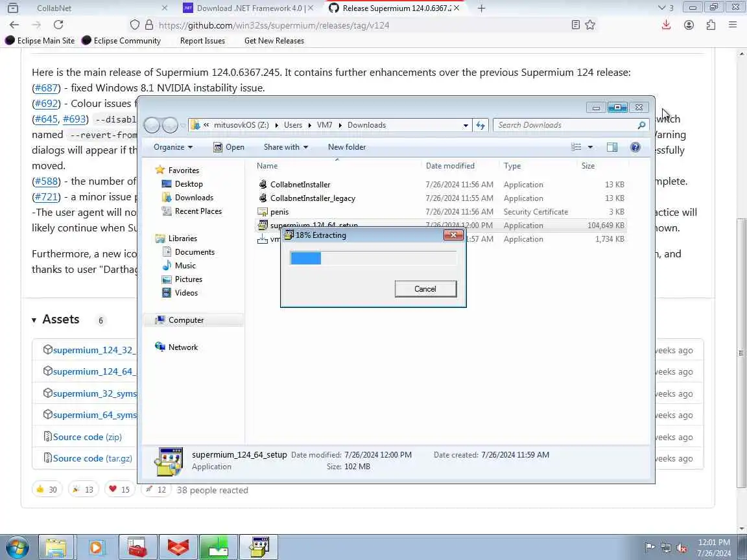Open Source code (zip) link
This screenshot has height=560, width=747.
point(87,437)
